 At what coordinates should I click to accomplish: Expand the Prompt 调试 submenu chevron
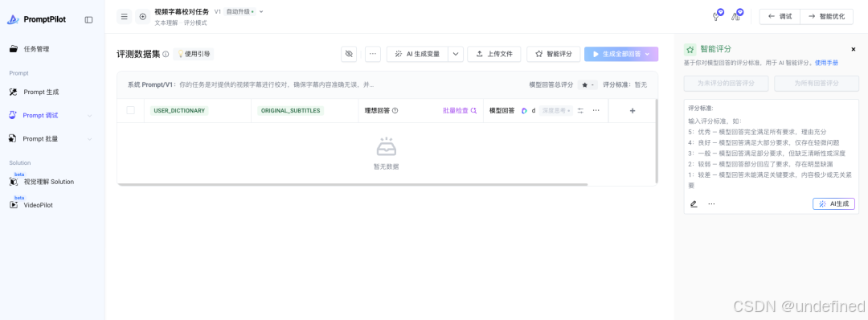tap(90, 116)
